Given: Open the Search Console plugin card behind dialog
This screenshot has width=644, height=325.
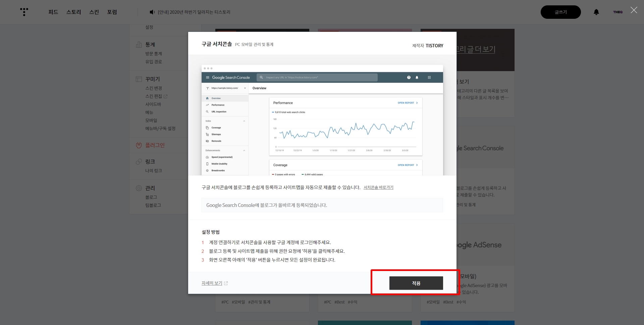Looking at the screenshot, I should (485, 170).
